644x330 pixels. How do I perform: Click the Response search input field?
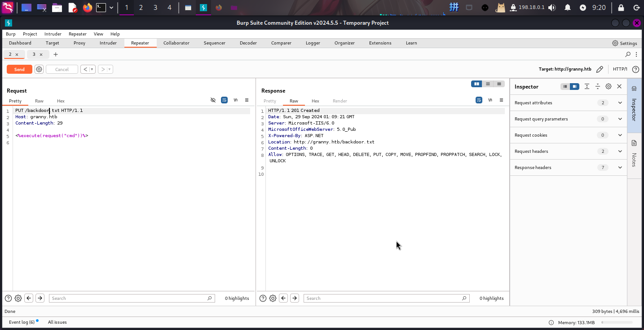pos(387,298)
